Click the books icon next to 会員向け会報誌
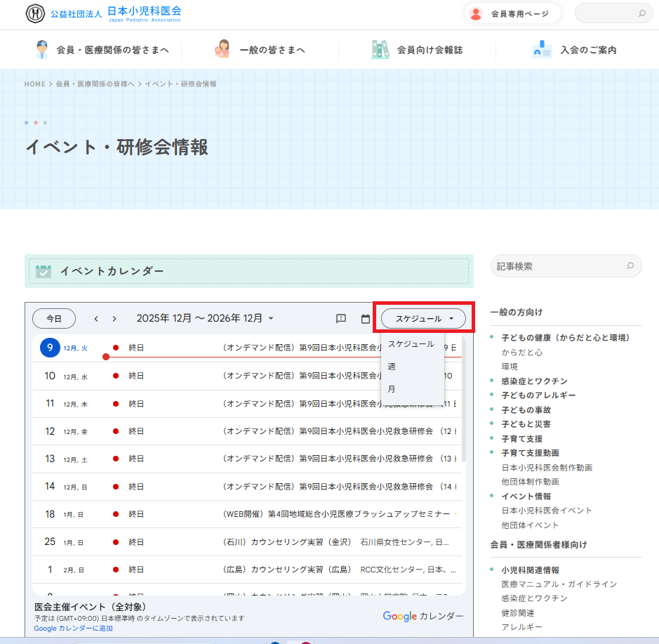Viewport: 659px width, 644px height. pos(380,49)
